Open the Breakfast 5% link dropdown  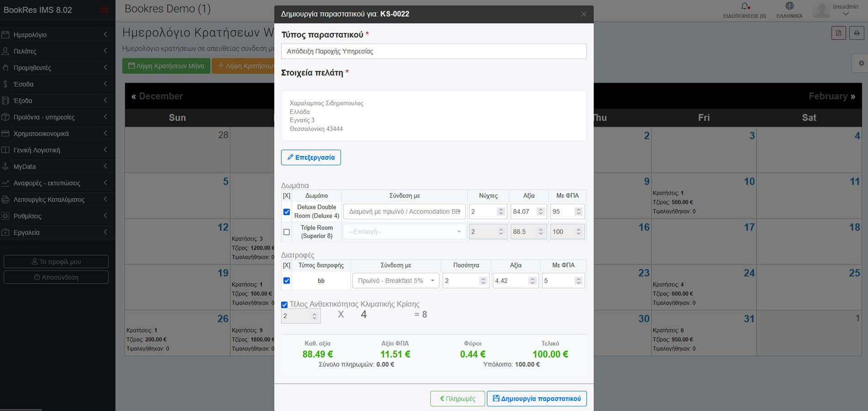(395, 281)
